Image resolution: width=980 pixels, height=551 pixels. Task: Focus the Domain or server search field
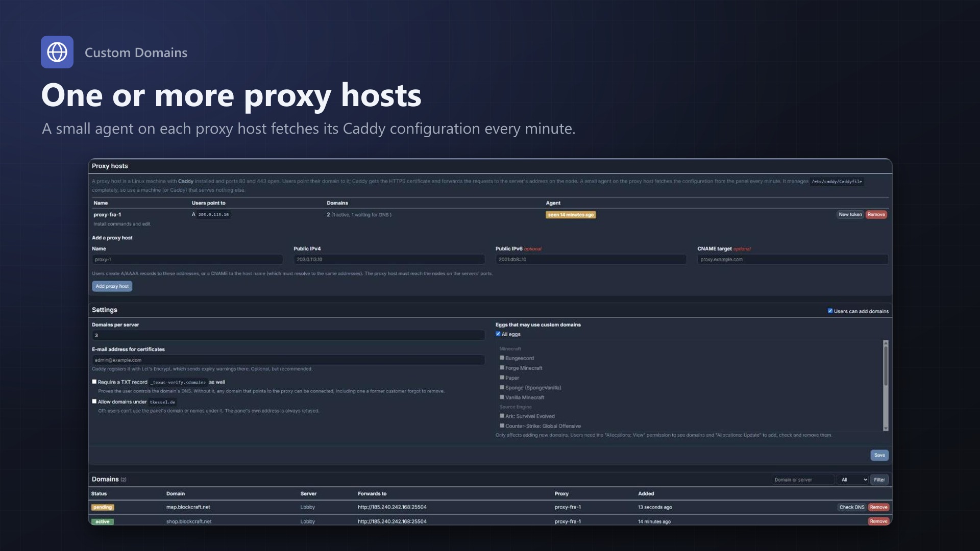(x=803, y=480)
